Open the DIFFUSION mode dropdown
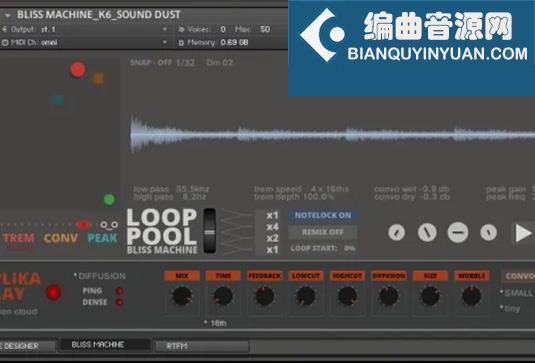The image size is (535, 363). (100, 276)
